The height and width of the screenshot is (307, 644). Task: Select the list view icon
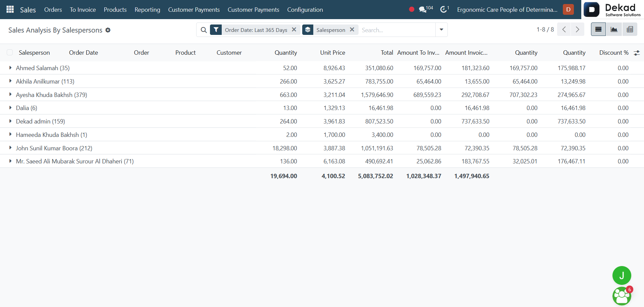[x=598, y=30]
